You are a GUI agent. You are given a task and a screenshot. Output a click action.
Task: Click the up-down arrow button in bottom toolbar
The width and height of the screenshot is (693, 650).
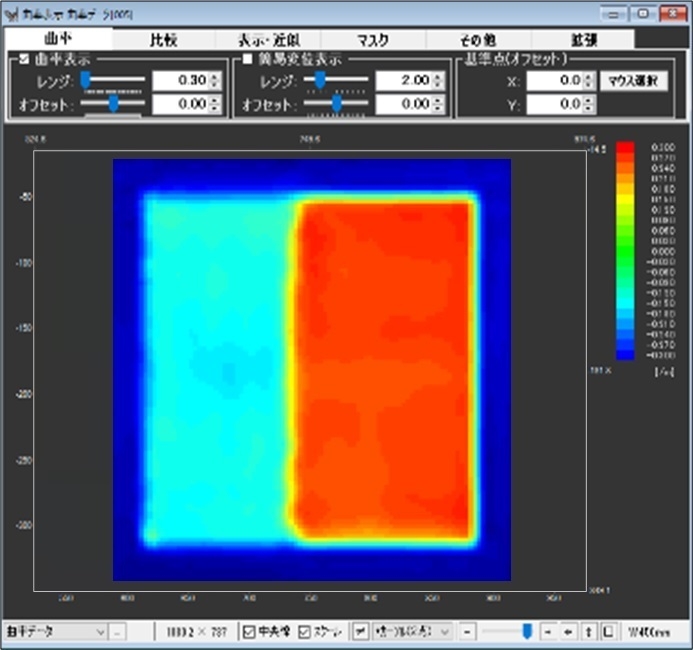click(588, 632)
